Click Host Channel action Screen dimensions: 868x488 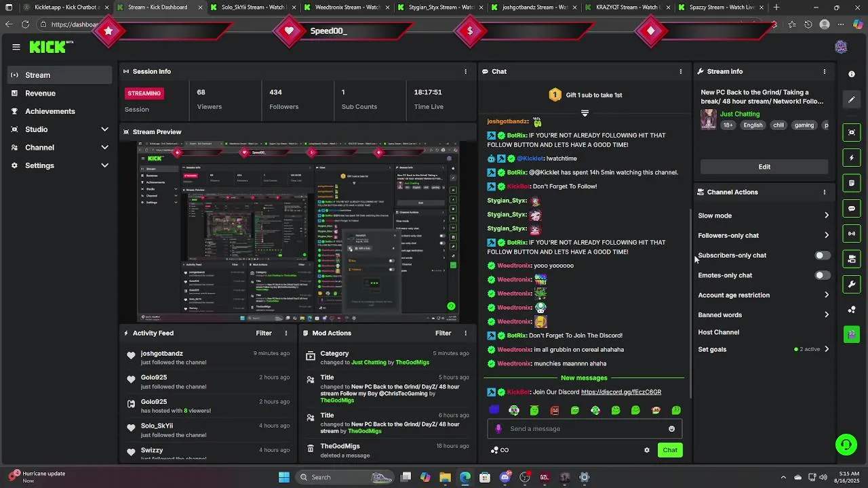[718, 332]
